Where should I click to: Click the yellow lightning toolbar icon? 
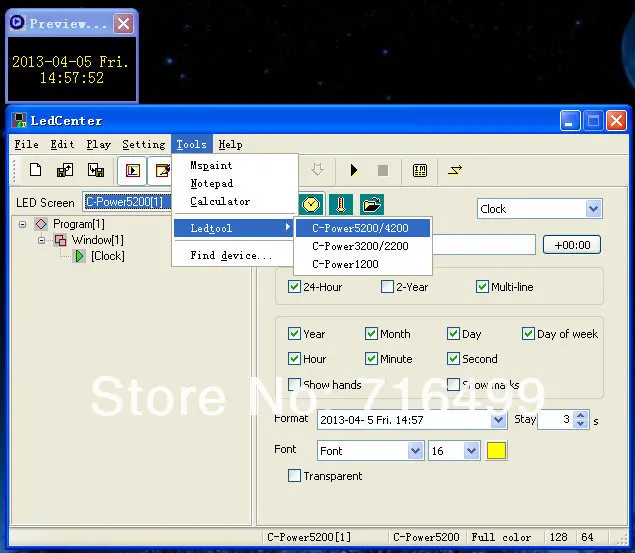coord(455,170)
